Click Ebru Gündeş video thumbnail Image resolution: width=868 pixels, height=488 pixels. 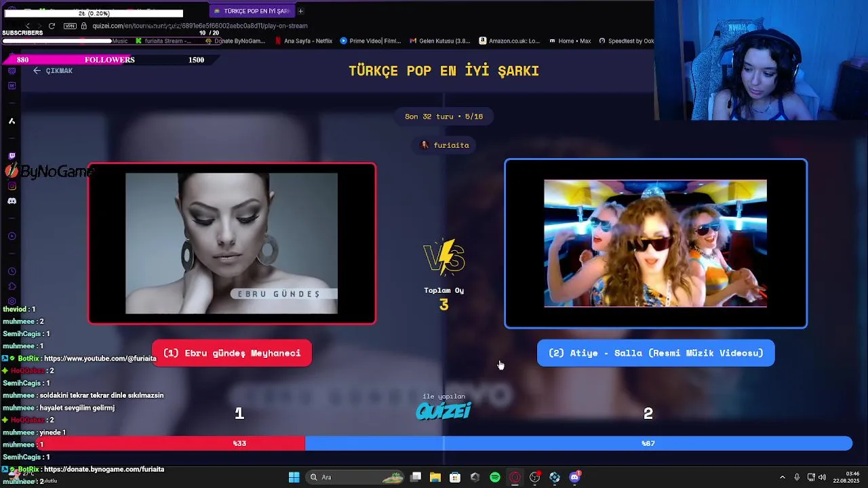[x=231, y=243]
